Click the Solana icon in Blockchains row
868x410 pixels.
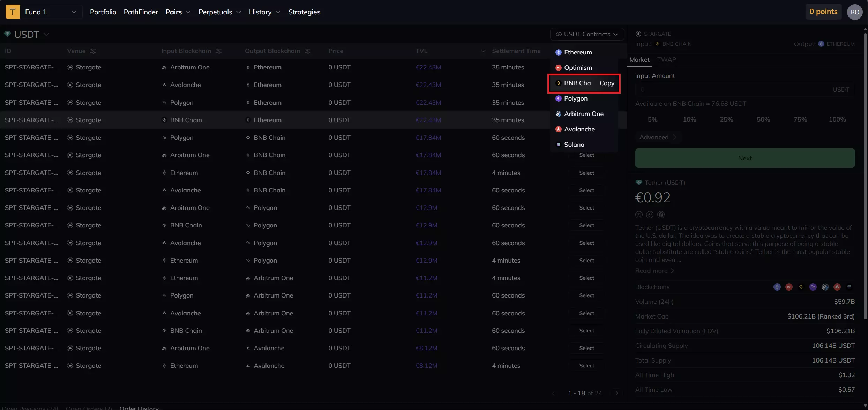(849, 287)
